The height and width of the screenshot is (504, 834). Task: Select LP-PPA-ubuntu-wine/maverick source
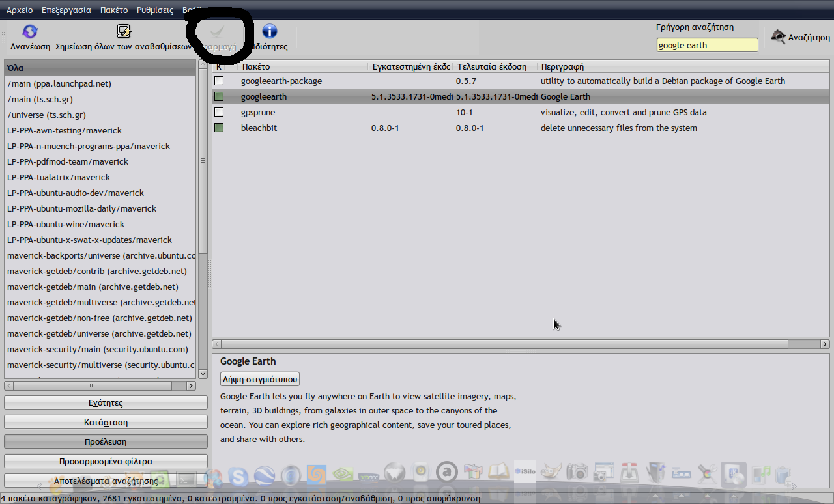click(100, 224)
